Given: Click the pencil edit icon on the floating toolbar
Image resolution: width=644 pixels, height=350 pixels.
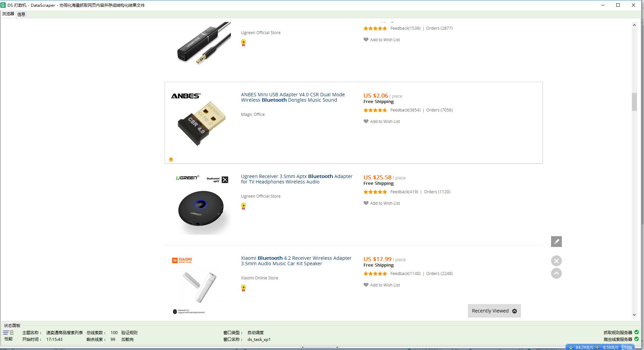Looking at the screenshot, I should [x=555, y=241].
